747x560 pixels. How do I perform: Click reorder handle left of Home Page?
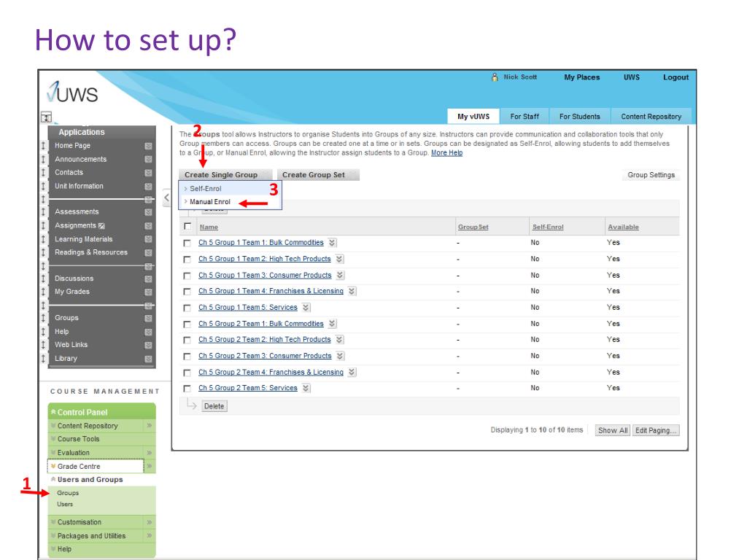tap(43, 146)
